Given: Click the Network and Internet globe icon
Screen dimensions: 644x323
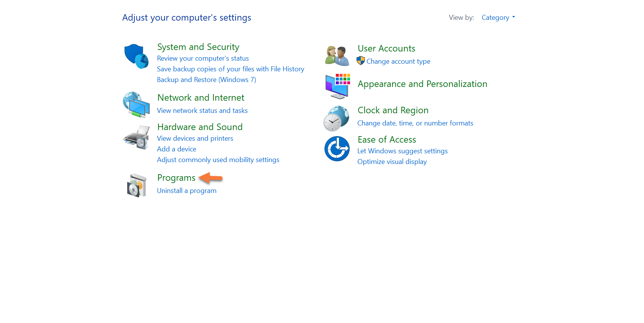Looking at the screenshot, I should tap(136, 104).
